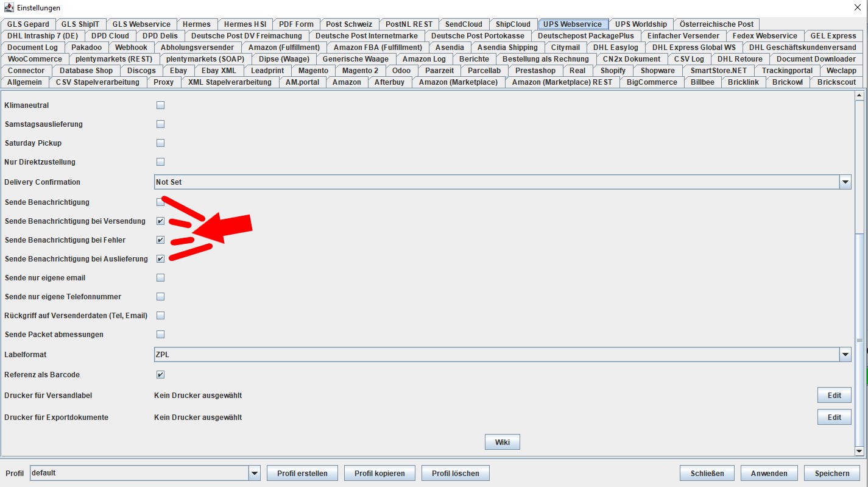Enable Samstagsauslieferung checkbox

(161, 124)
